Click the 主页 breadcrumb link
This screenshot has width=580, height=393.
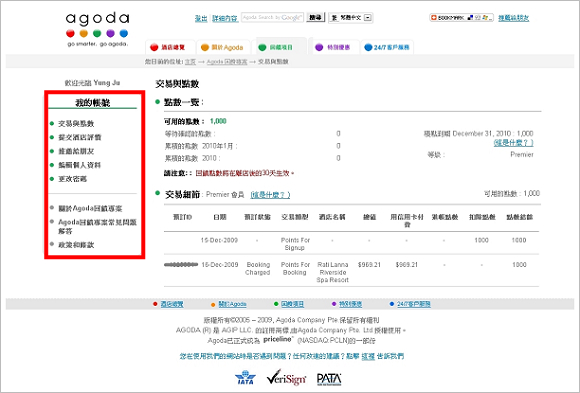pyautogui.click(x=190, y=62)
